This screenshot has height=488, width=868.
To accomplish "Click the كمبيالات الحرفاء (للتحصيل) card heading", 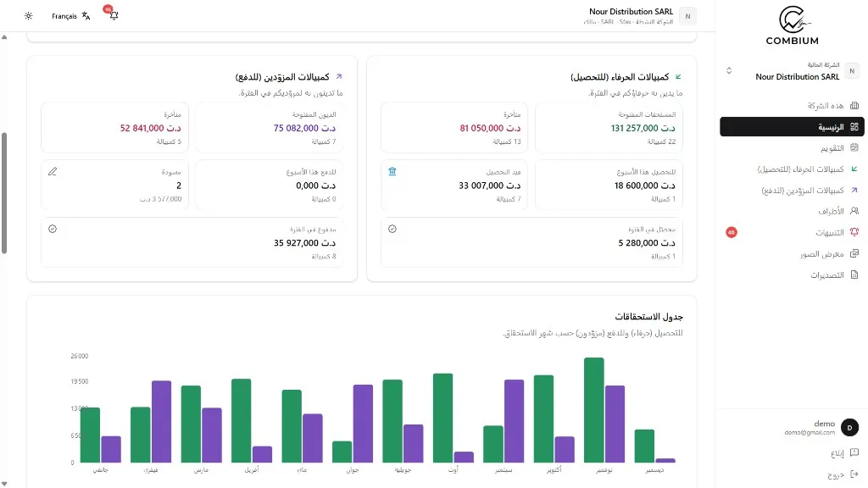I will click(620, 77).
